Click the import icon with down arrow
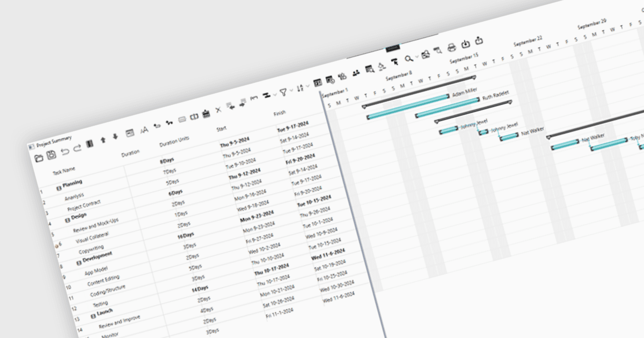644x338 pixels. tap(466, 43)
